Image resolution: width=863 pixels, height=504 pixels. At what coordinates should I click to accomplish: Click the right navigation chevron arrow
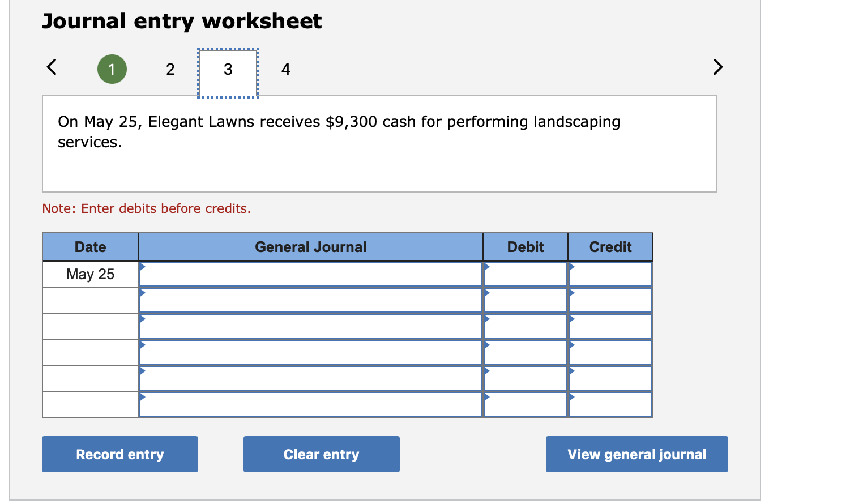pos(717,67)
